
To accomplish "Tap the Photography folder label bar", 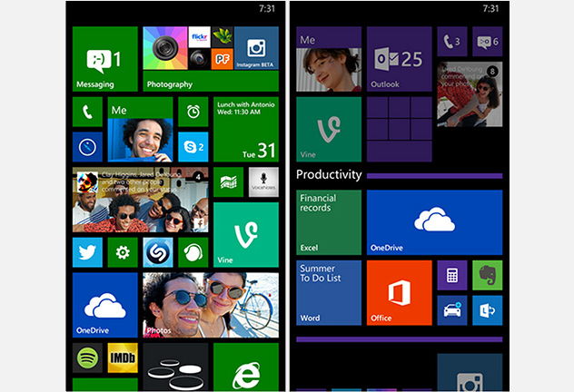I will point(211,81).
